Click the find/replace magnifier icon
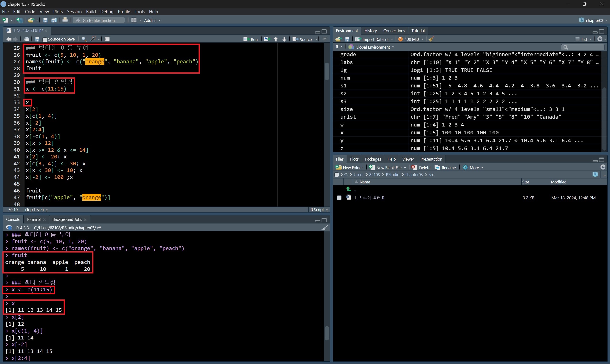This screenshot has height=364, width=610. (x=84, y=39)
